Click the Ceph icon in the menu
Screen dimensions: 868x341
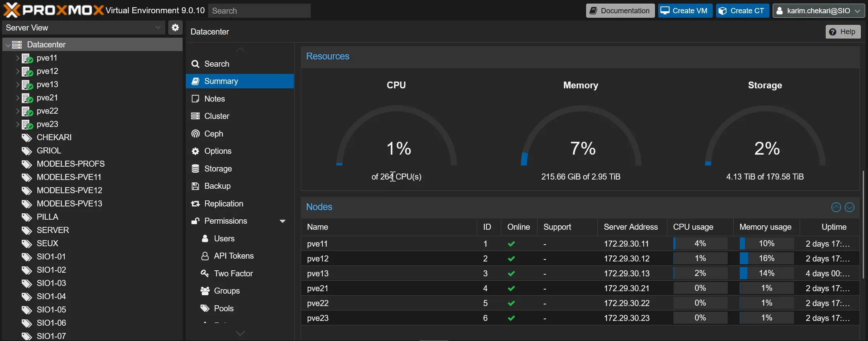coord(195,134)
